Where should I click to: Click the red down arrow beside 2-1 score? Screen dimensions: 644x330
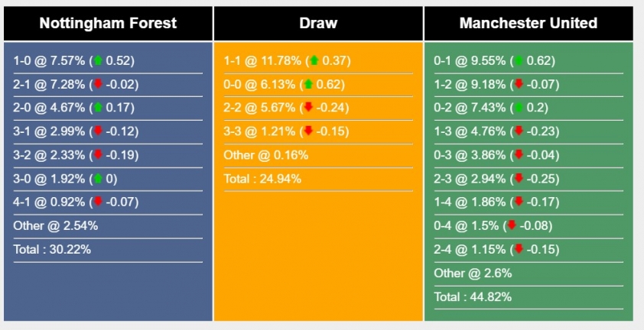tap(98, 84)
